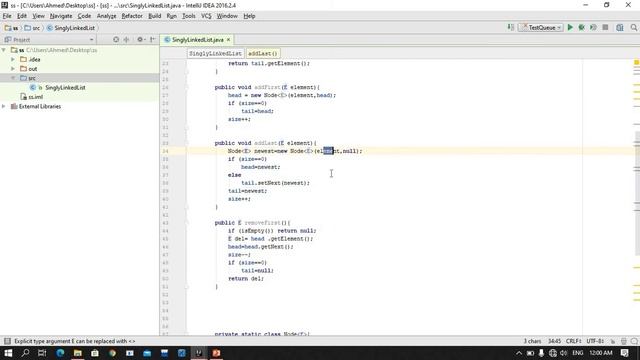The image size is (640, 360).
Task: Click tool window toggle icon in status bar
Action: point(7,341)
